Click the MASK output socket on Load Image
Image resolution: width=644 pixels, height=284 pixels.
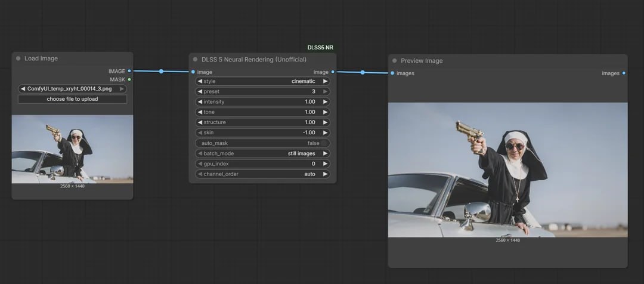click(x=129, y=79)
